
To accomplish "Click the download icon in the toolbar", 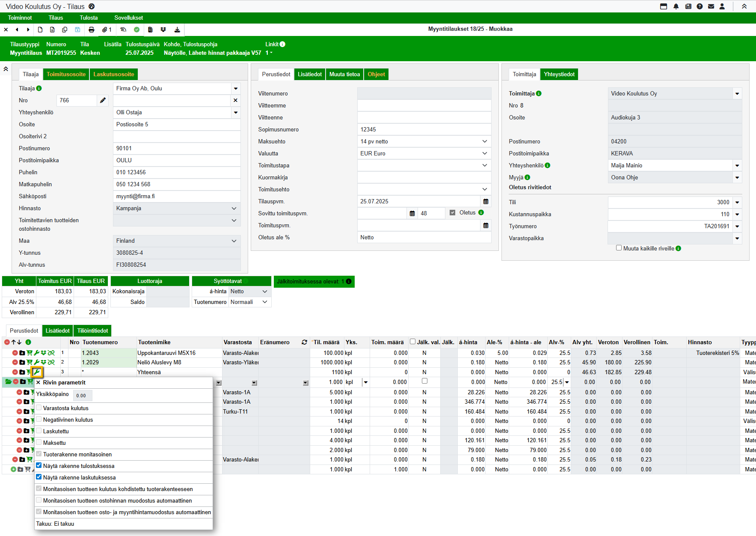I will 177,30.
